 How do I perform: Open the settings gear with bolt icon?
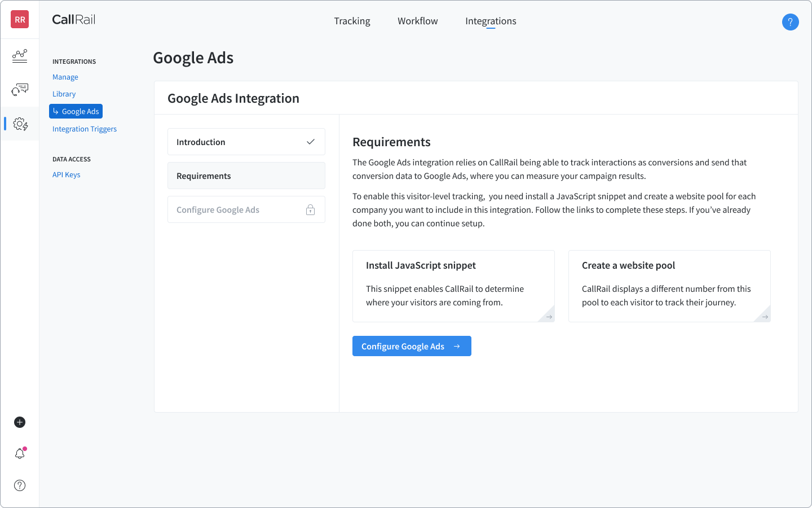(20, 124)
